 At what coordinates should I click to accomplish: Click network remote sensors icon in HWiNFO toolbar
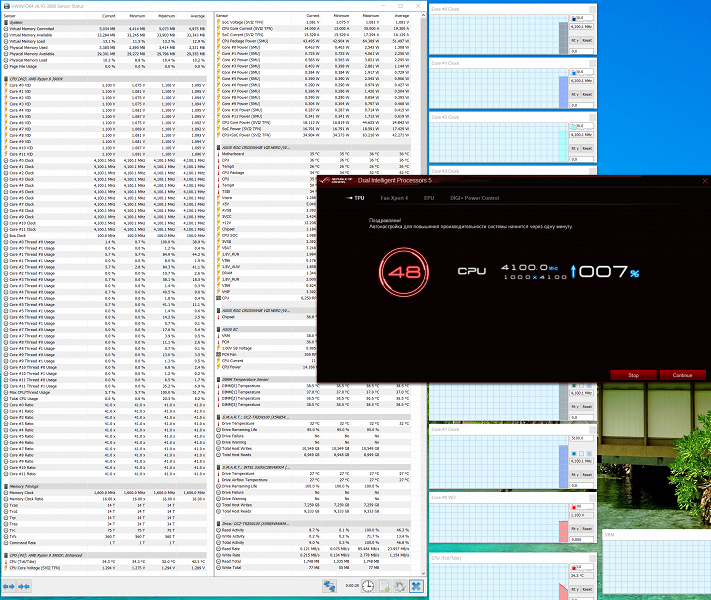[329, 586]
